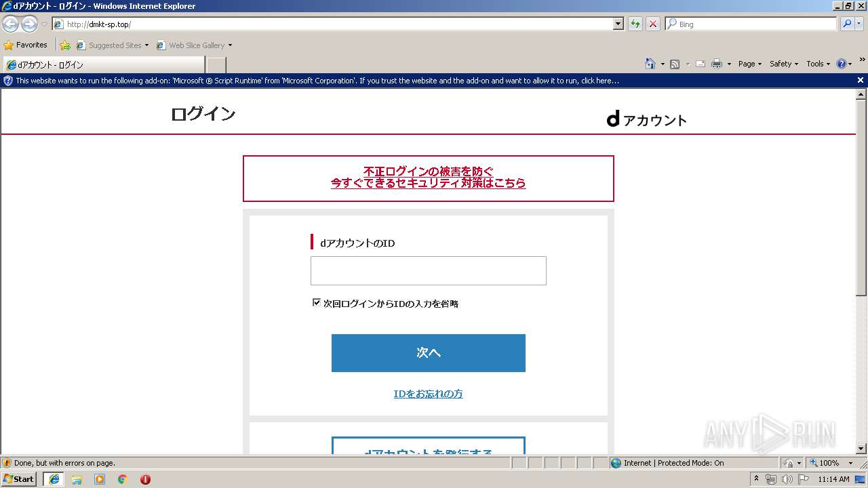
Task: Open the Favorites star button
Action: click(26, 45)
